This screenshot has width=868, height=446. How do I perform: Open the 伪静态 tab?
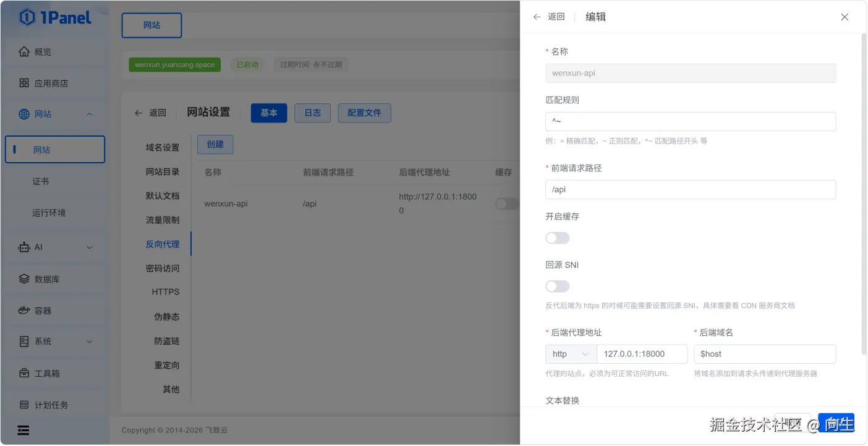coord(167,317)
